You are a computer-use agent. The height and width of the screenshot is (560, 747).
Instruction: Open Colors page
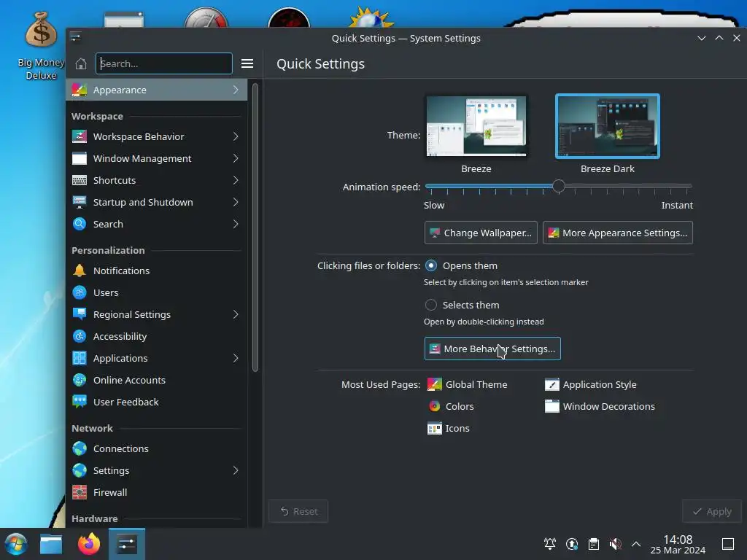click(x=451, y=407)
